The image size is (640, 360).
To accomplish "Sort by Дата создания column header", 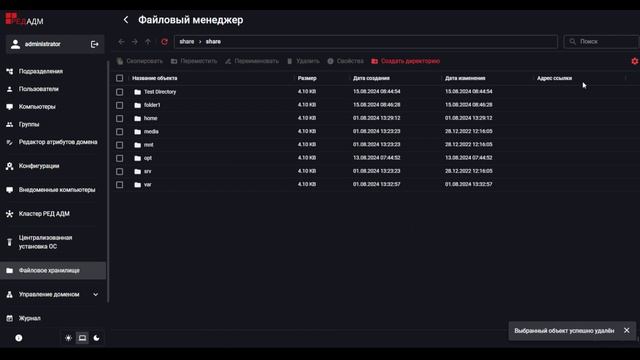I will pyautogui.click(x=371, y=78).
